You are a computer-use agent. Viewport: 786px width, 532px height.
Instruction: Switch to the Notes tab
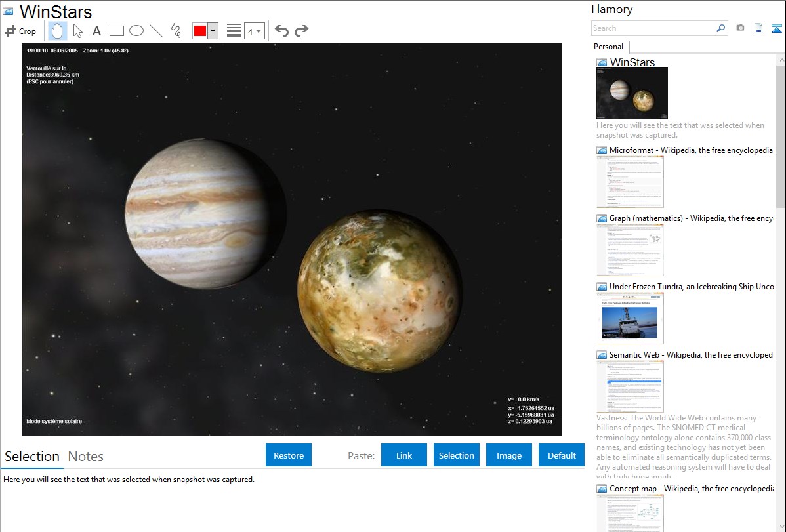click(86, 457)
